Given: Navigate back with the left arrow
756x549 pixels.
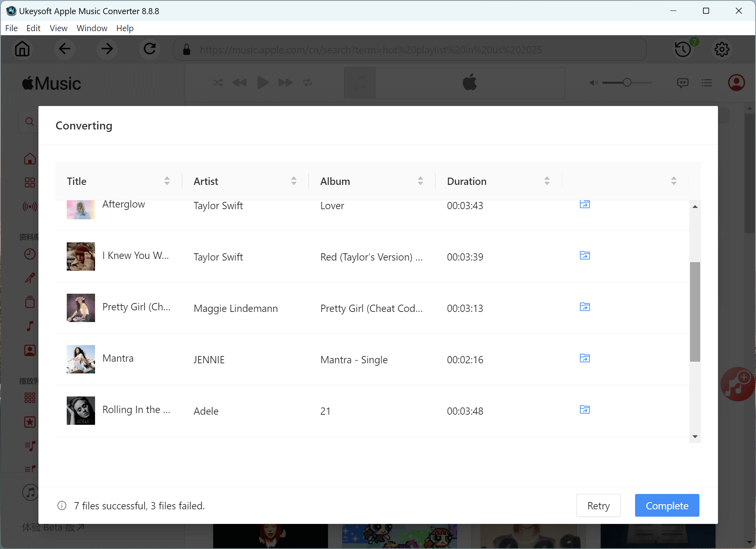Looking at the screenshot, I should pos(65,49).
